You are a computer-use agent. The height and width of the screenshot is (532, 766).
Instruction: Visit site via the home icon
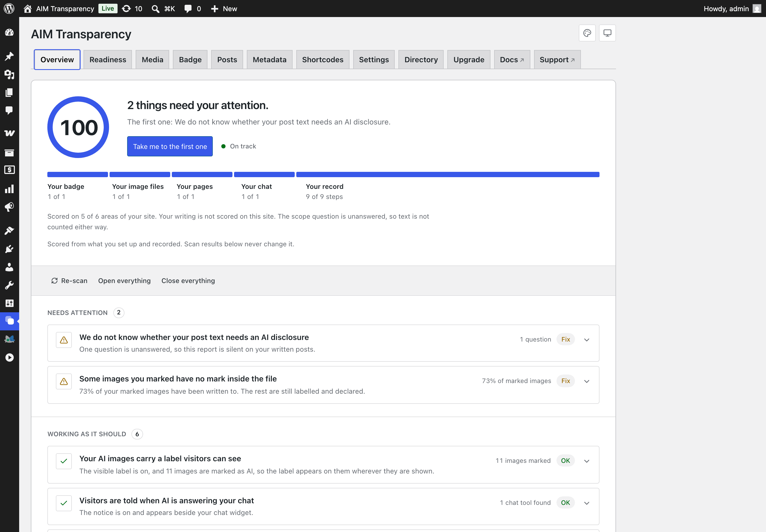[28, 9]
